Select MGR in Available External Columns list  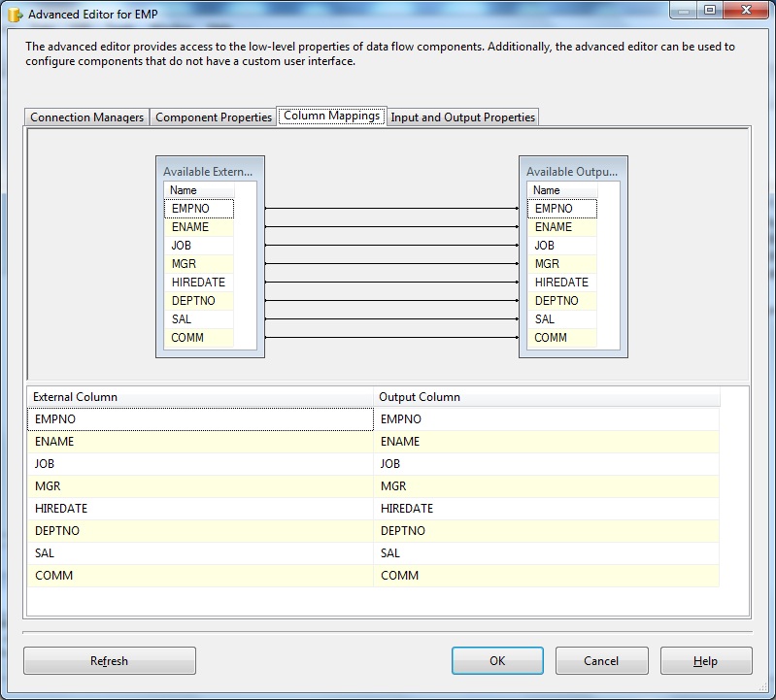pos(199,264)
